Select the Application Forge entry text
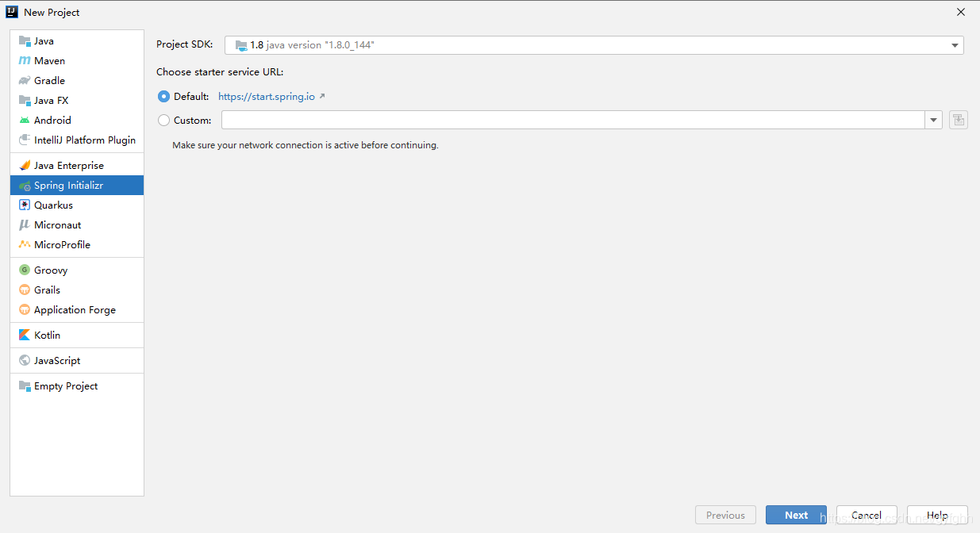The height and width of the screenshot is (533, 980). click(75, 309)
